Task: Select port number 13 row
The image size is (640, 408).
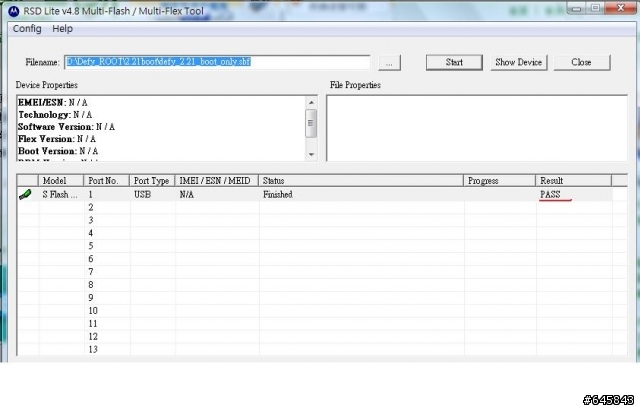Action: (322, 349)
